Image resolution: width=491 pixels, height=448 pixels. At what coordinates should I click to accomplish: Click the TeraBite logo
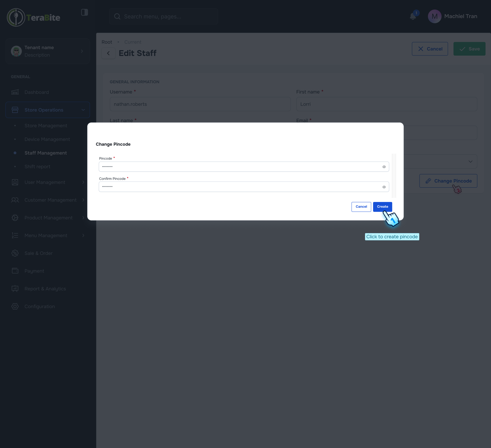(x=34, y=17)
